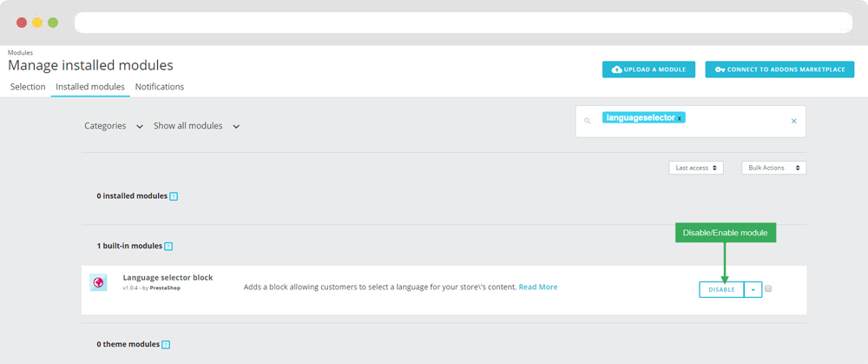The width and height of the screenshot is (868, 364).
Task: Open the Read More link
Action: (538, 287)
